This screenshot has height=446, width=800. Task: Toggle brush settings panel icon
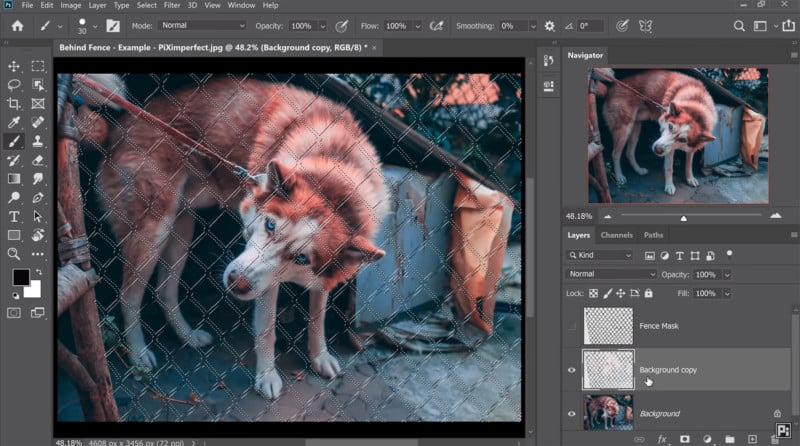[113, 26]
